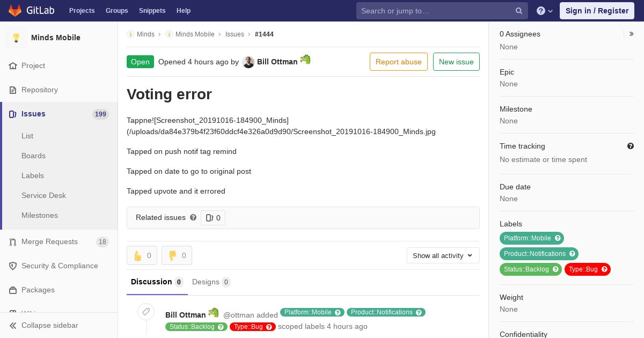Click Status::Backlog label in activity note
This screenshot has height=338, width=644.
tap(196, 327)
